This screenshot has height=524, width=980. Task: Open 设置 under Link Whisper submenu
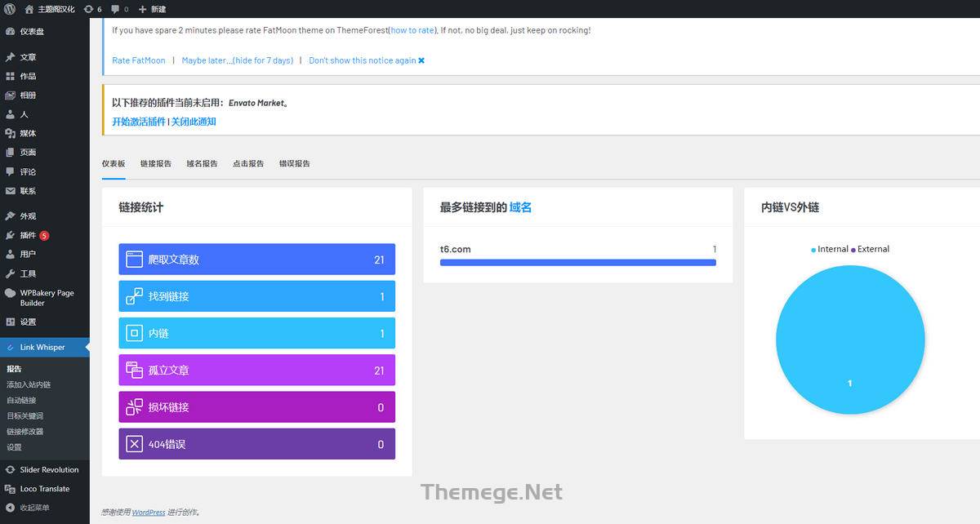[x=14, y=447]
